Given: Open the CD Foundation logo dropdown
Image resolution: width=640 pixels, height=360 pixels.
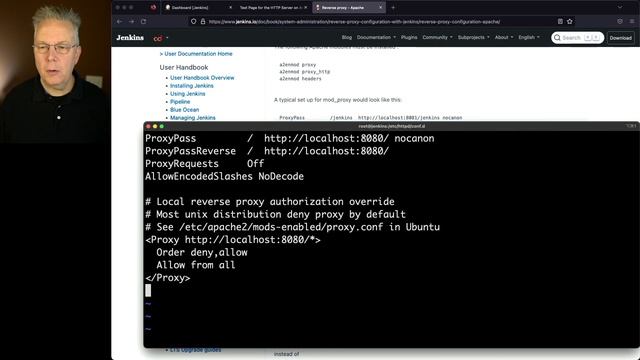Looking at the screenshot, I should [160, 38].
